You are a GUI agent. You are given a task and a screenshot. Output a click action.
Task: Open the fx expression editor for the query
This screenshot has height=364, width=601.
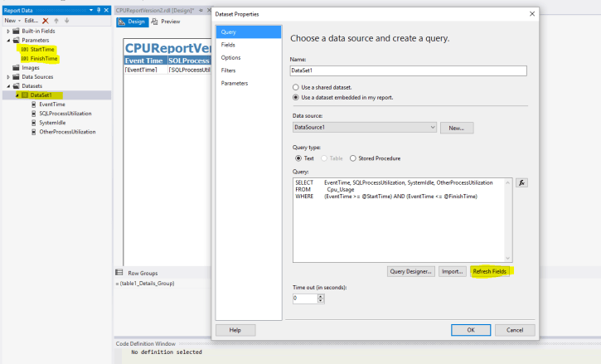(x=521, y=182)
